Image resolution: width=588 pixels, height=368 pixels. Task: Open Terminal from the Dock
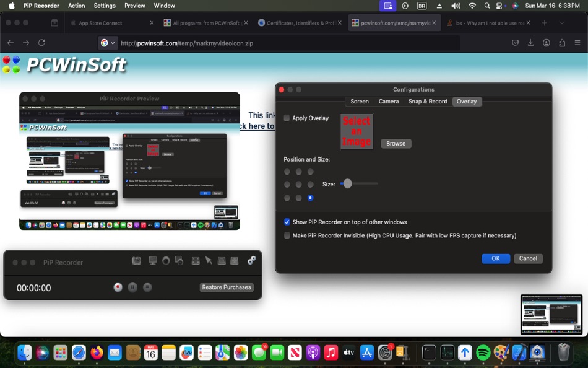click(429, 353)
